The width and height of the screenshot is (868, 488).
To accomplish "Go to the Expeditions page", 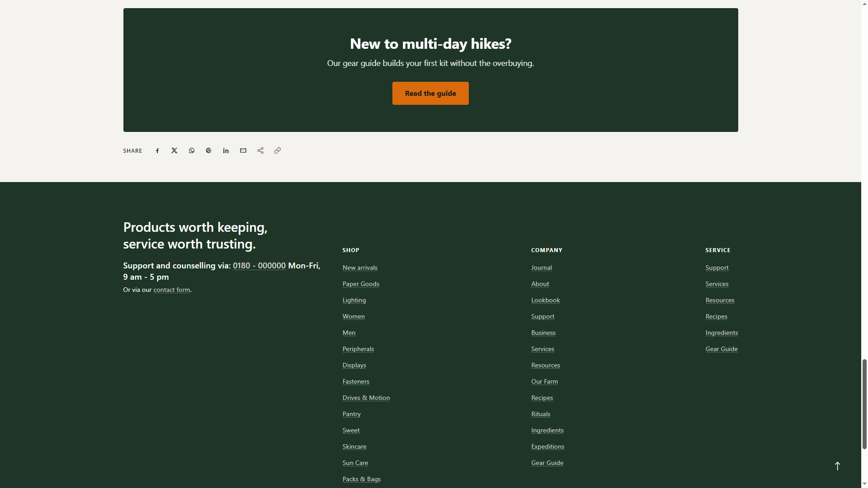I will click(548, 447).
